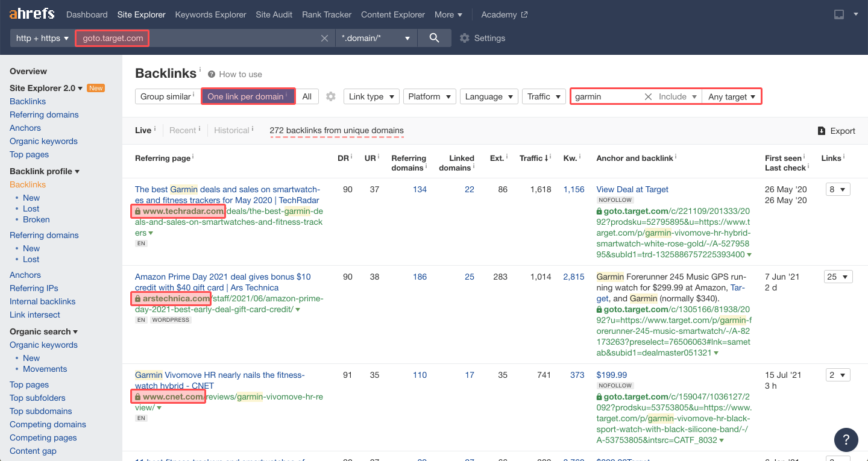Open Movements under Organic keywords
This screenshot has height=461, width=868.
point(45,369)
